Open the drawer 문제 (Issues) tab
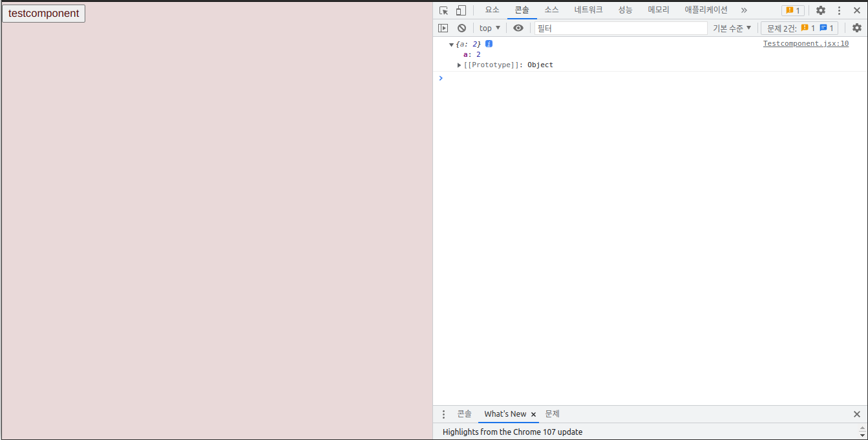Viewport: 868px width, 440px height. coord(552,414)
